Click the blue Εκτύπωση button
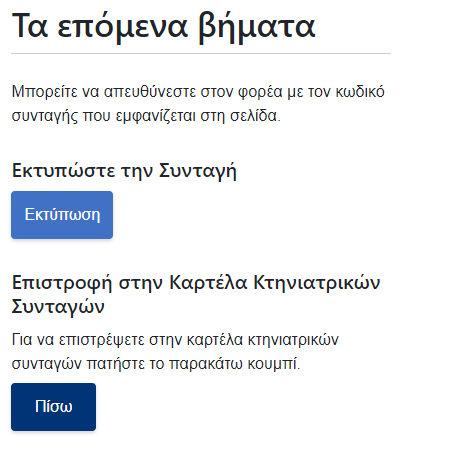The width and height of the screenshot is (473, 453). point(62,215)
